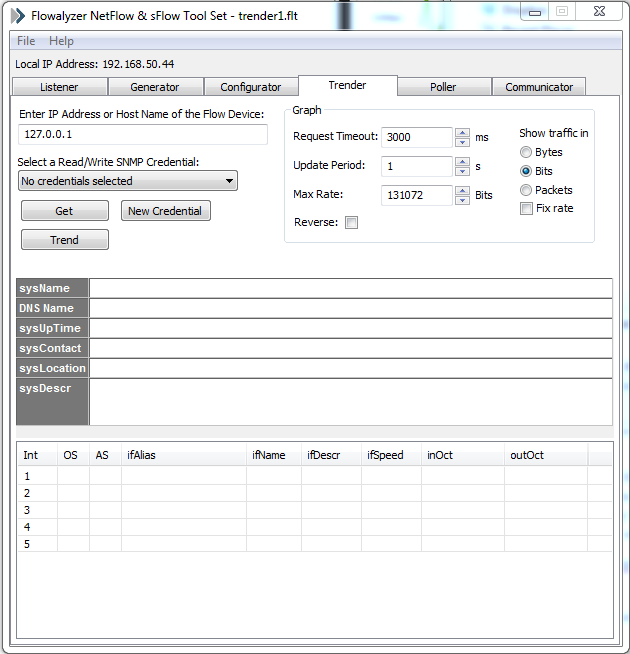Select the Bytes radio button
This screenshot has width=630, height=654.
(526, 152)
